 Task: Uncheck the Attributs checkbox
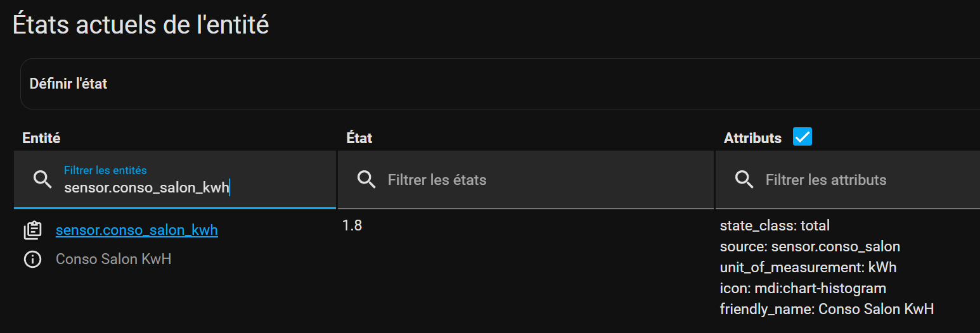[803, 137]
